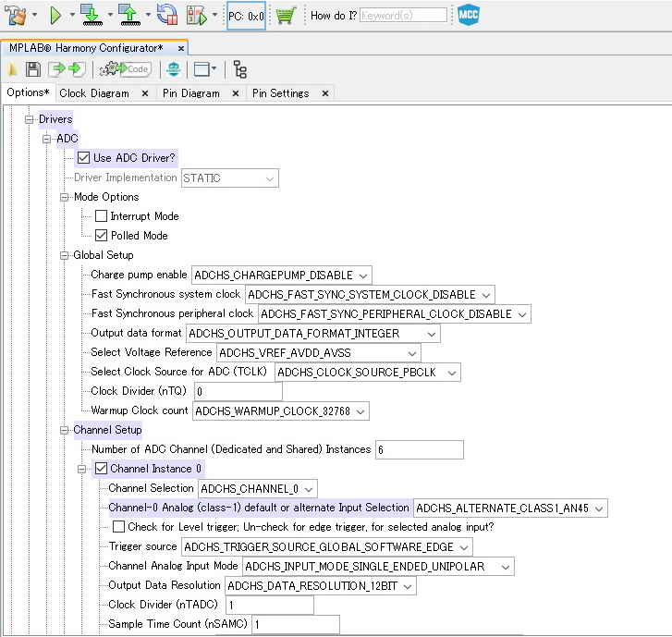Click the tree hierarchy view icon
Image resolution: width=672 pixels, height=637 pixels.
240,69
